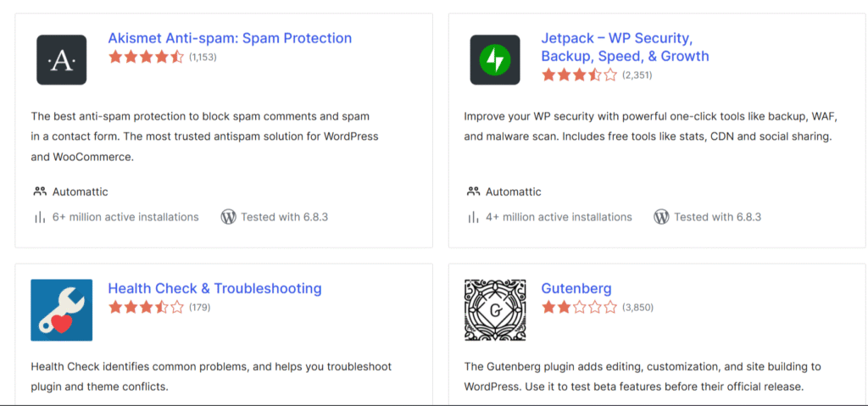This screenshot has width=868, height=406.
Task: Click the Akismet star rating
Action: point(146,57)
